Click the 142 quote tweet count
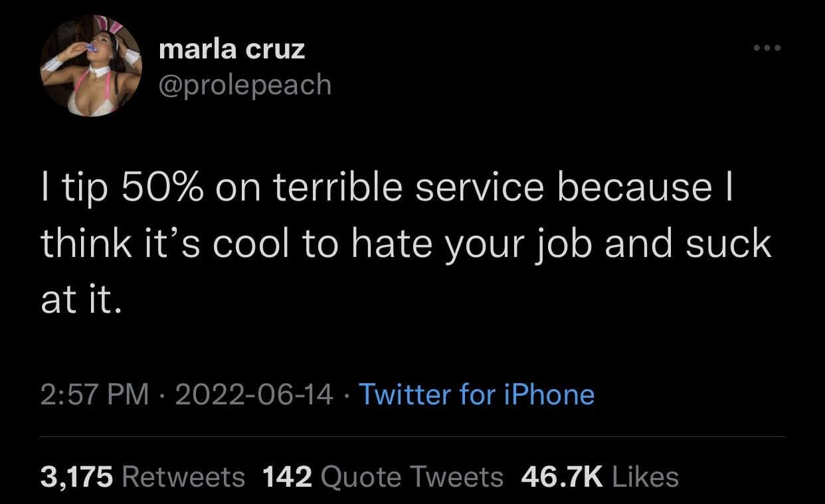 287,476
